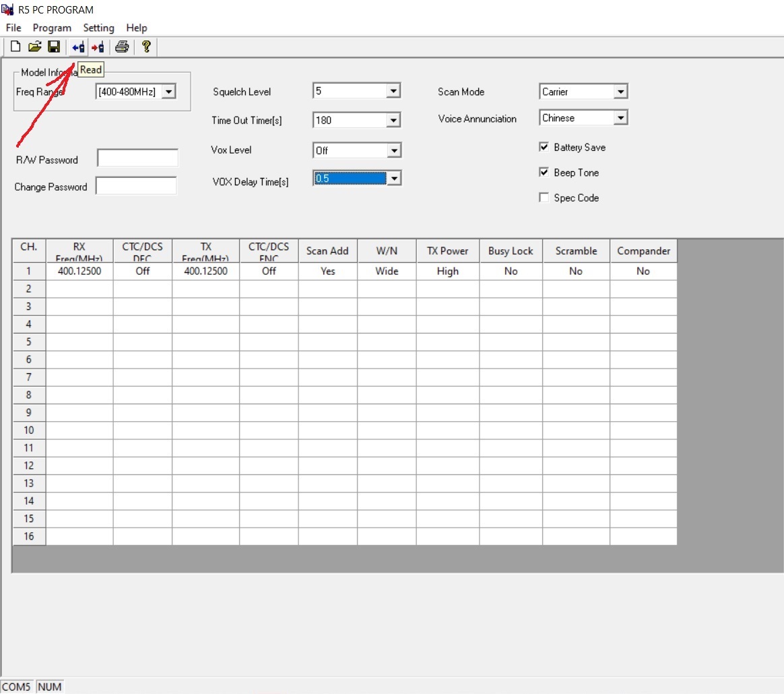This screenshot has width=784, height=694.
Task: Open the Help menu
Action: tap(137, 28)
